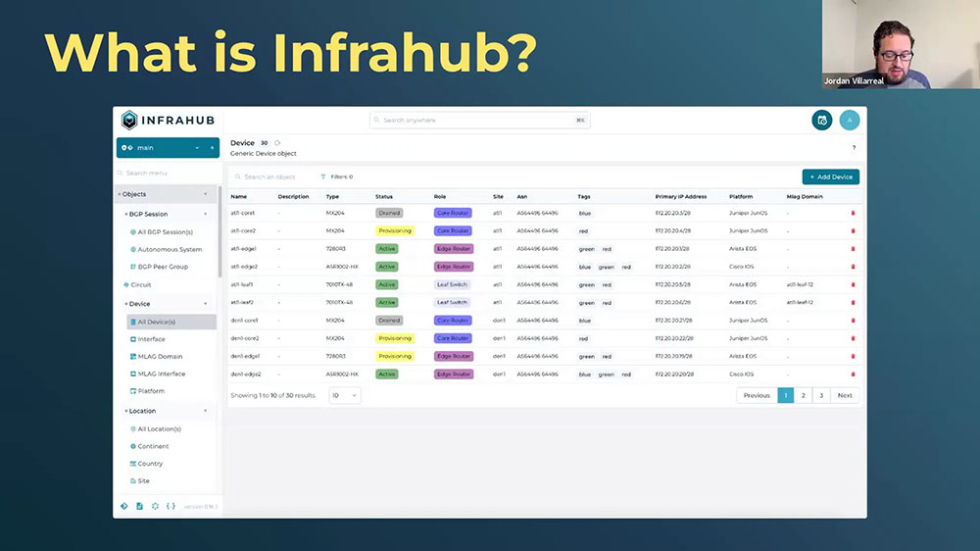
Task: Open the curly braces icon in sidebar footer
Action: coord(171,506)
